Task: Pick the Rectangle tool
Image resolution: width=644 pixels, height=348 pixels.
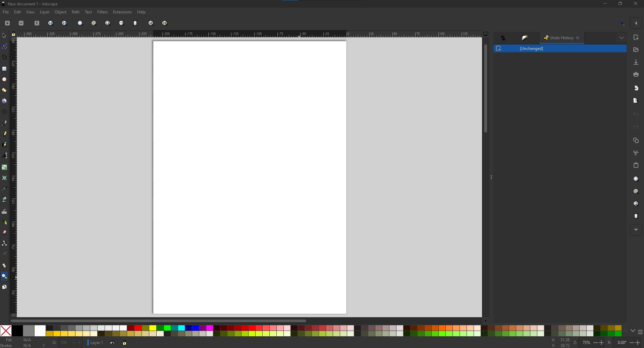Action: coord(4,69)
